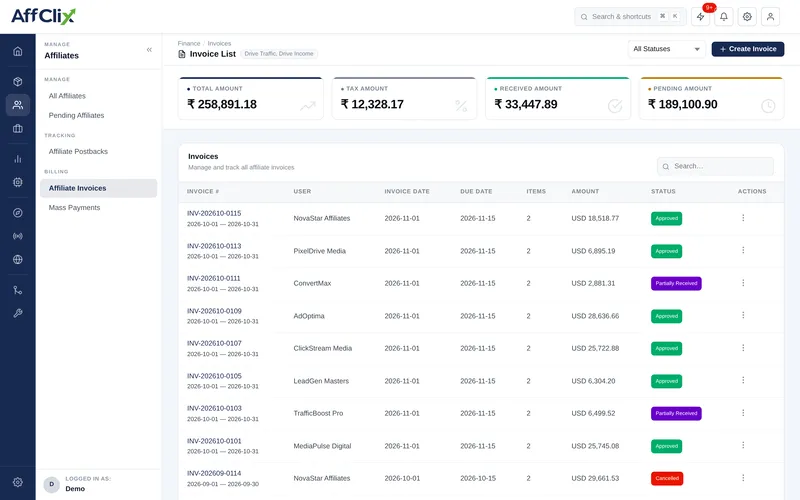Open actions menu for INV-202610-0101
800x500 pixels.
(x=743, y=445)
